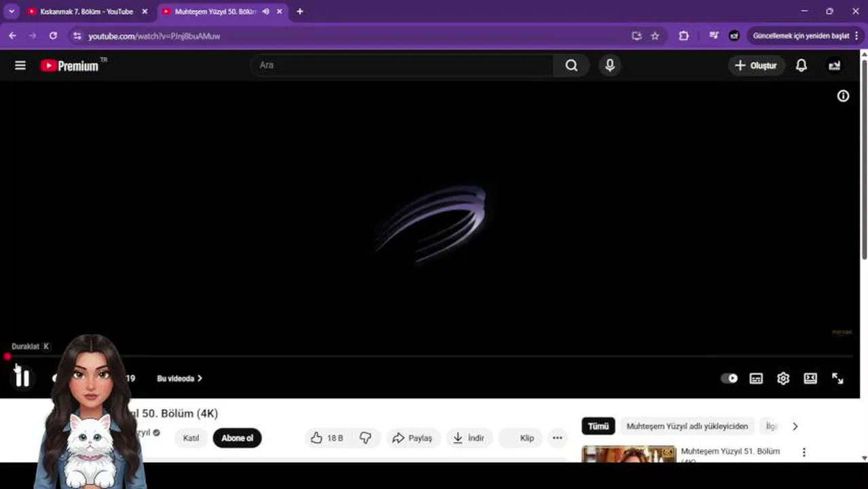Toggle the autoplay switch
The height and width of the screenshot is (489, 868).
pos(729,378)
